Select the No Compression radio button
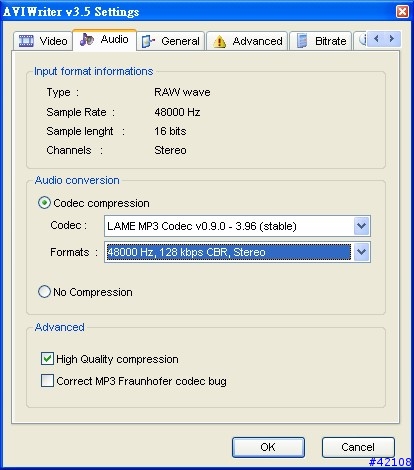414x470 pixels. pos(44,292)
